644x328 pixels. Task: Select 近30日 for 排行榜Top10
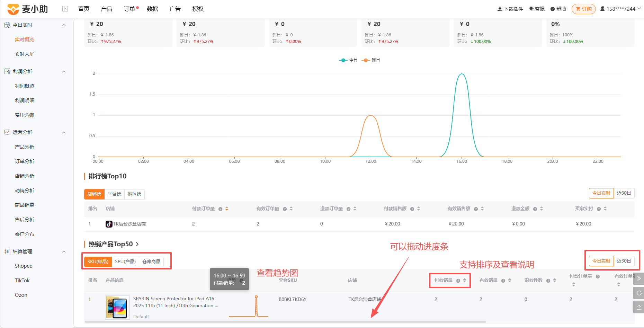624,193
